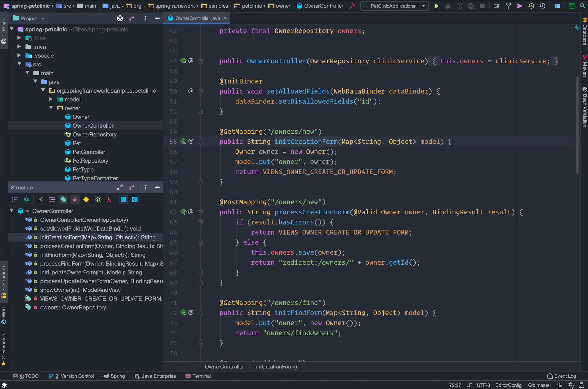Expand all nodes in Structure panel

(x=120, y=187)
